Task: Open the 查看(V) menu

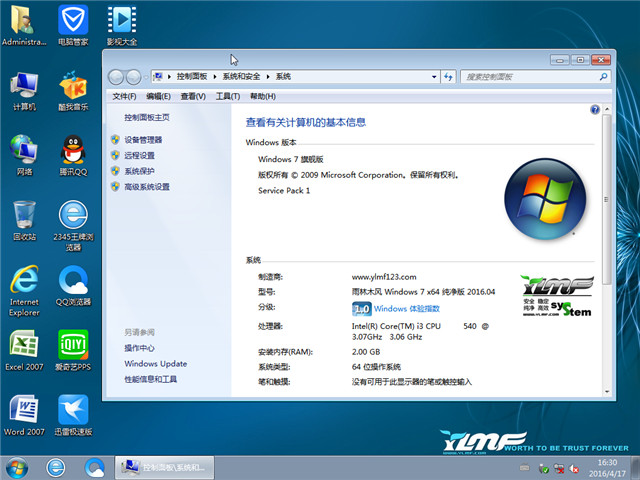Action: (193, 96)
